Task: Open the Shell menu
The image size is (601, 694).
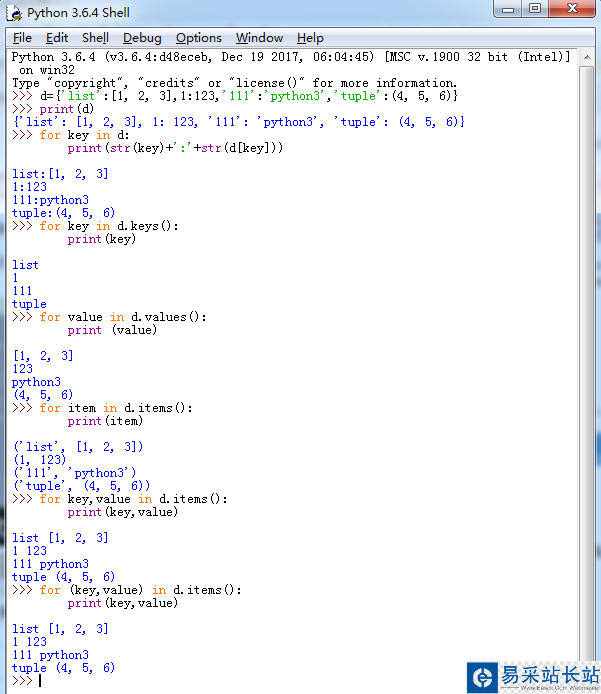Action: (95, 38)
